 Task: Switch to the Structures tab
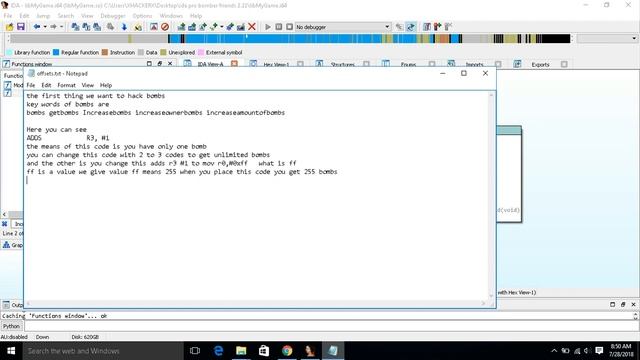pos(343,64)
